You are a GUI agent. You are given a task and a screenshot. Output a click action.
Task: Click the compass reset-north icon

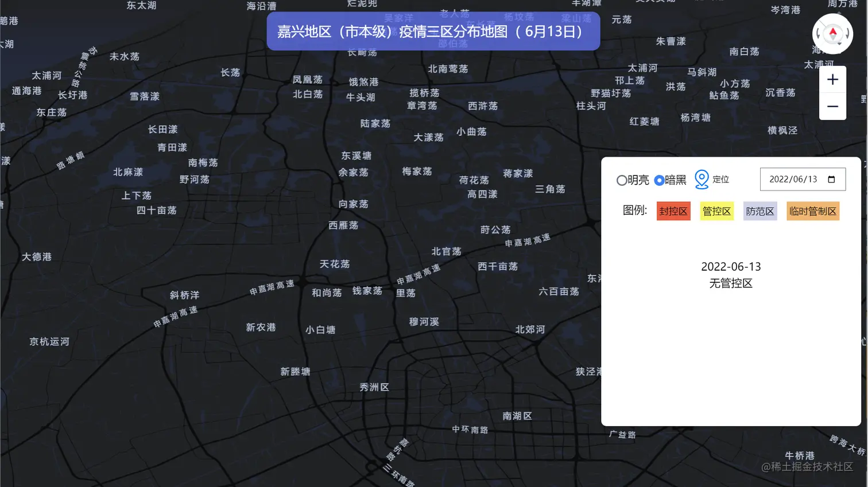(x=832, y=34)
